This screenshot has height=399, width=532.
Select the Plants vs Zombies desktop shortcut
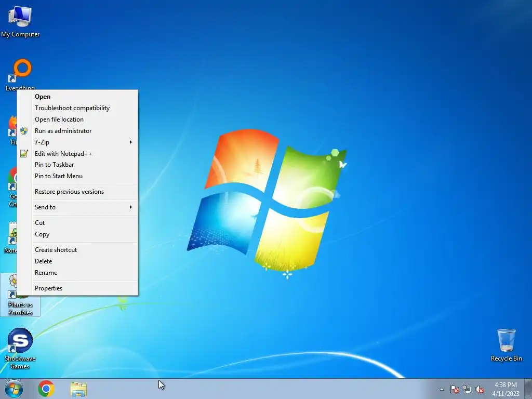coord(20,295)
